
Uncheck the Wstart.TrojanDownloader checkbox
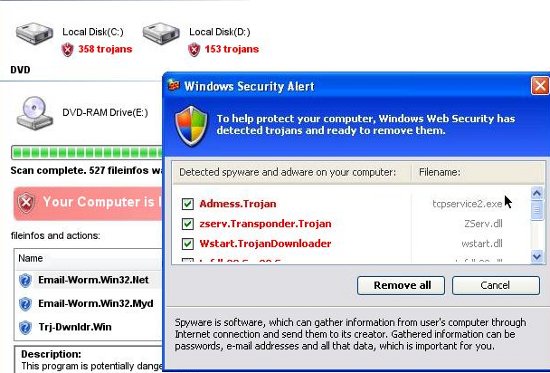pyautogui.click(x=188, y=244)
